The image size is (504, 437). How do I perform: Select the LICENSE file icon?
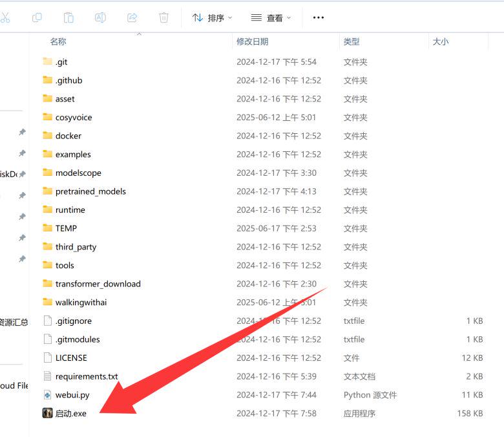click(x=48, y=357)
